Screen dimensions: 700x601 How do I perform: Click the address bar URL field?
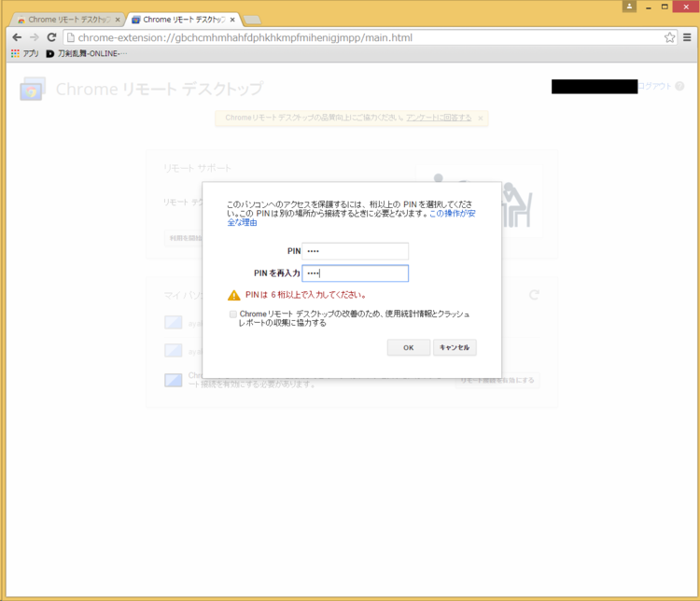[371, 37]
